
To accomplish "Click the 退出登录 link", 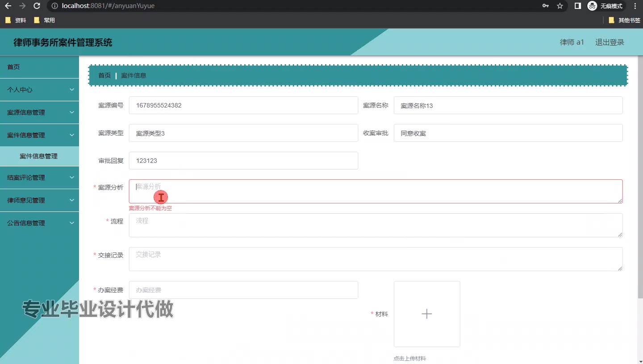I will click(609, 42).
